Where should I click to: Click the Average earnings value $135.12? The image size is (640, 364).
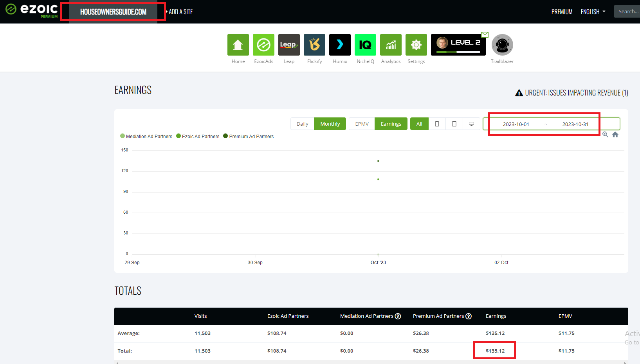tap(495, 333)
